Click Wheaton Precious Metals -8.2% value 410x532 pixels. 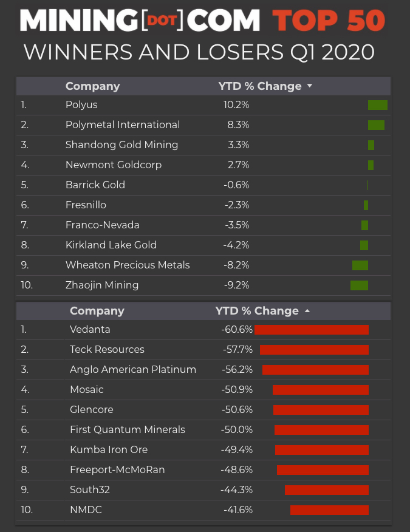237,265
